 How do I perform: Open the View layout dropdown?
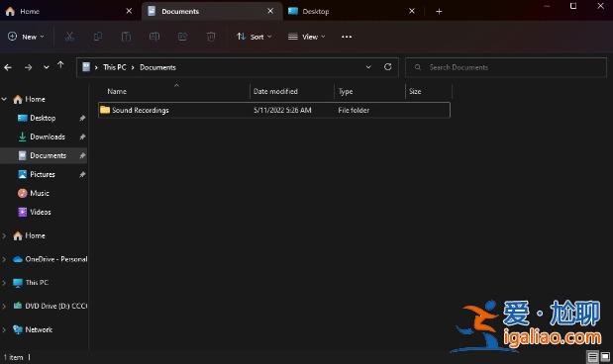[307, 37]
